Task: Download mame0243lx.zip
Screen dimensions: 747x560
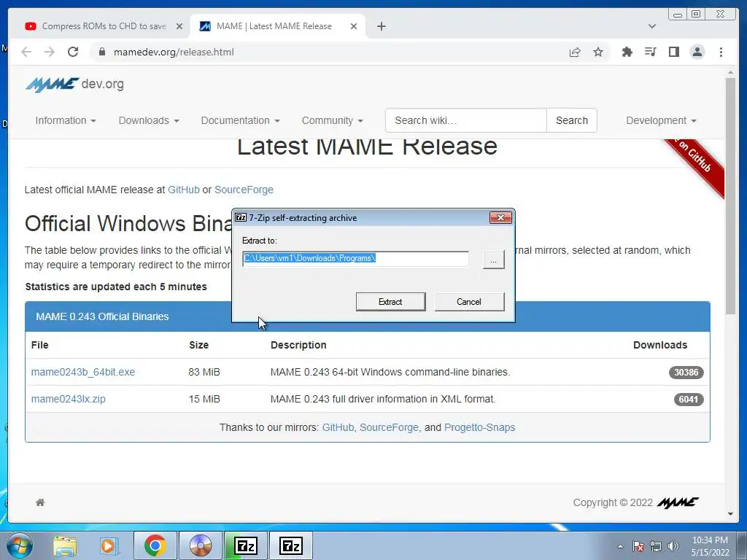Action: [68, 399]
